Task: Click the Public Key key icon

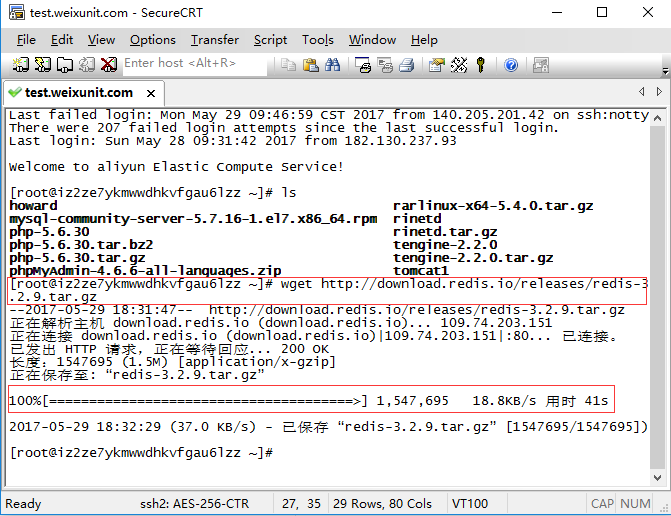Action: point(481,65)
